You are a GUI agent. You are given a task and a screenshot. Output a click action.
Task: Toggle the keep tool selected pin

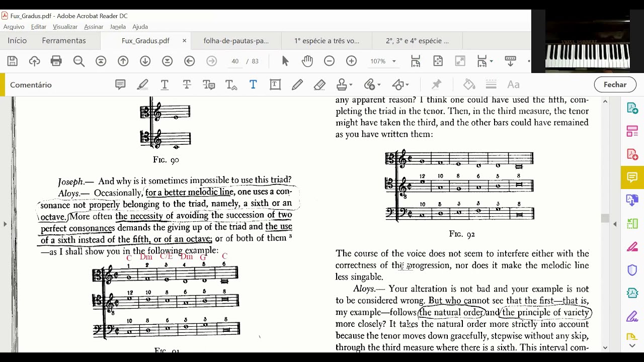(436, 84)
